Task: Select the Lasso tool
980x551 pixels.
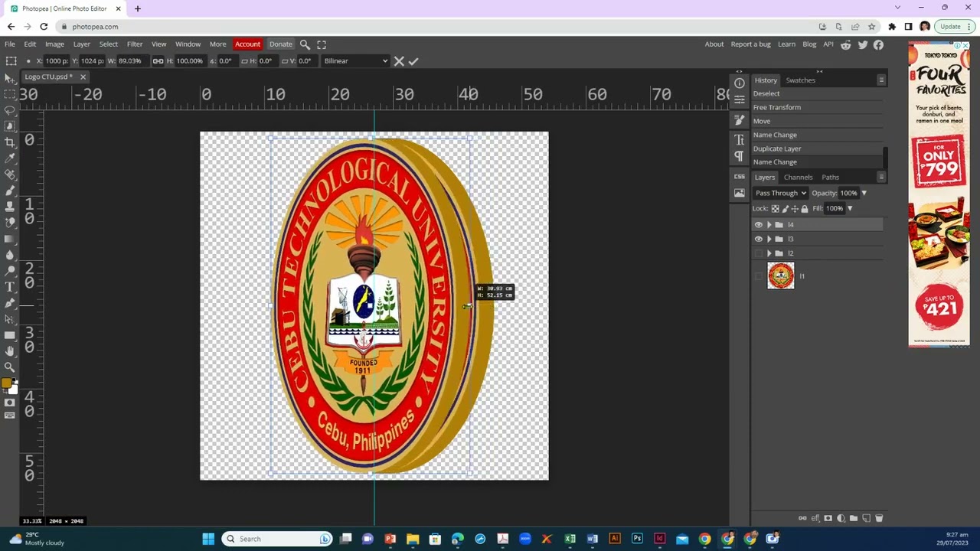Action: 9,110
